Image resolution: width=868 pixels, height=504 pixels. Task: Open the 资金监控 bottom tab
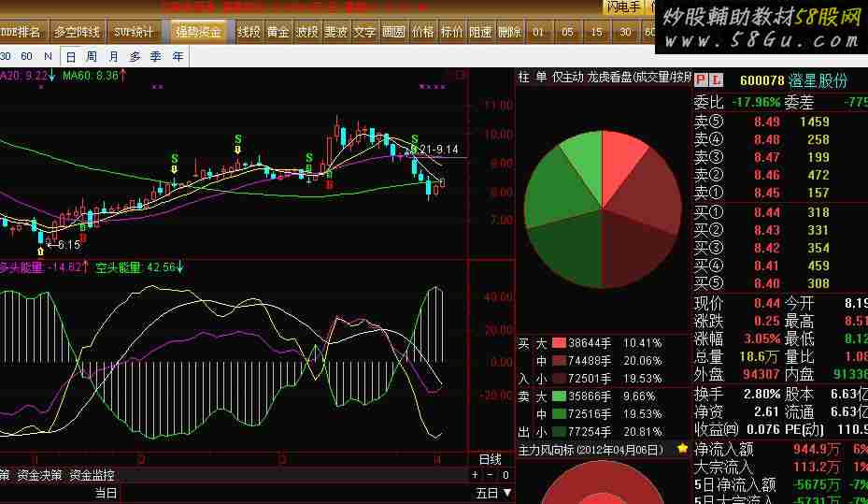point(92,475)
